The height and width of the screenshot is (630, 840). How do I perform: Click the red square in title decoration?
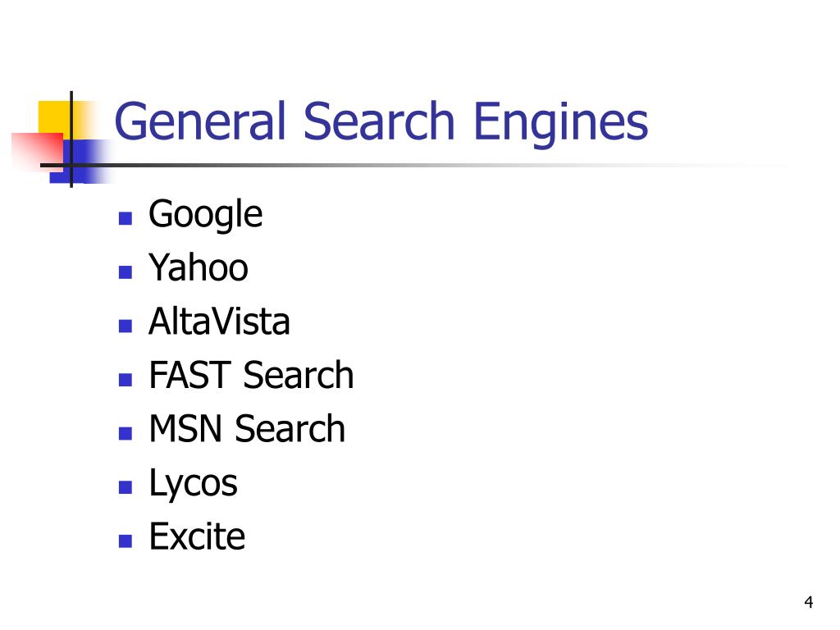[38, 151]
